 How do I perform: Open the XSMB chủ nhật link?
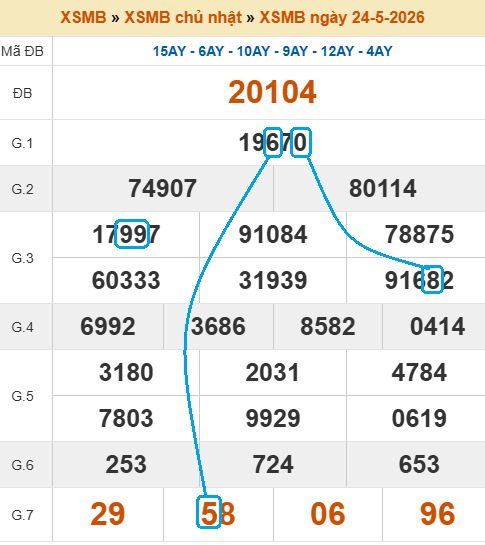click(x=183, y=17)
